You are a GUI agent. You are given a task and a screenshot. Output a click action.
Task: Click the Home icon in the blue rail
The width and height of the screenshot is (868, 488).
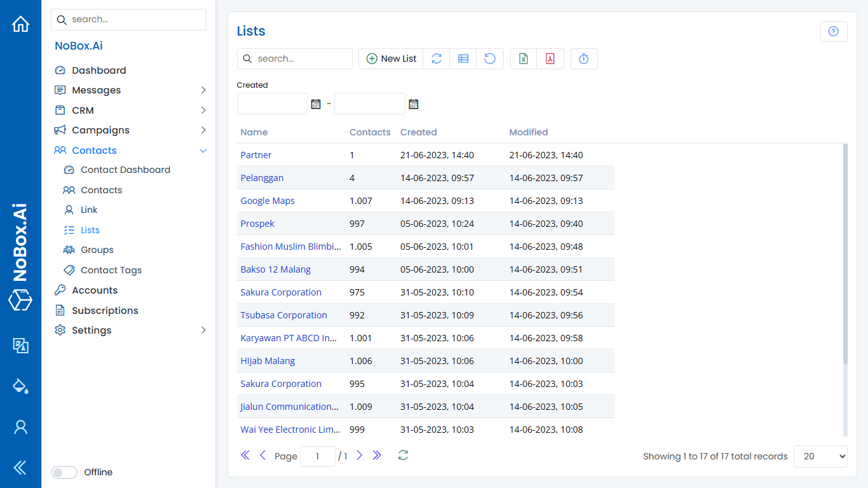(x=20, y=23)
